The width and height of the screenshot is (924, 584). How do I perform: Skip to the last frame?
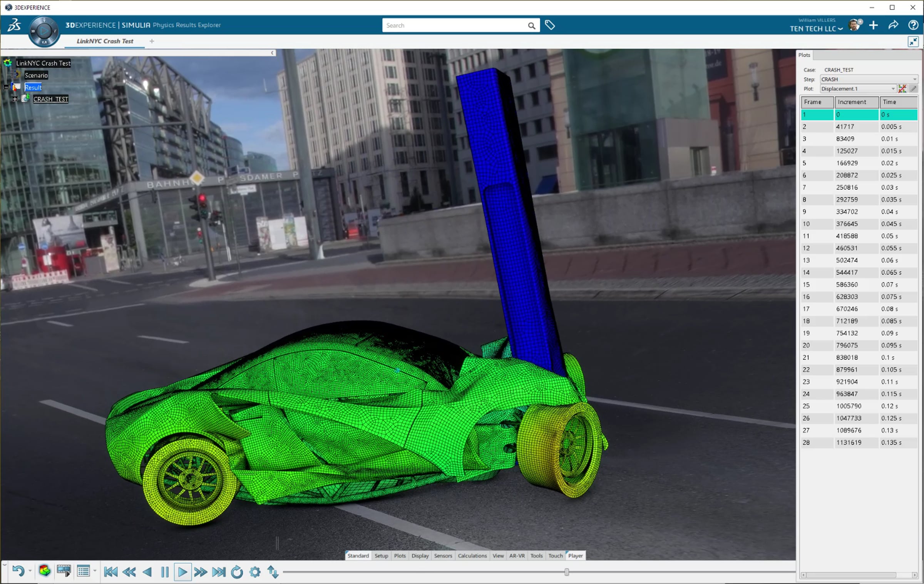pos(219,572)
